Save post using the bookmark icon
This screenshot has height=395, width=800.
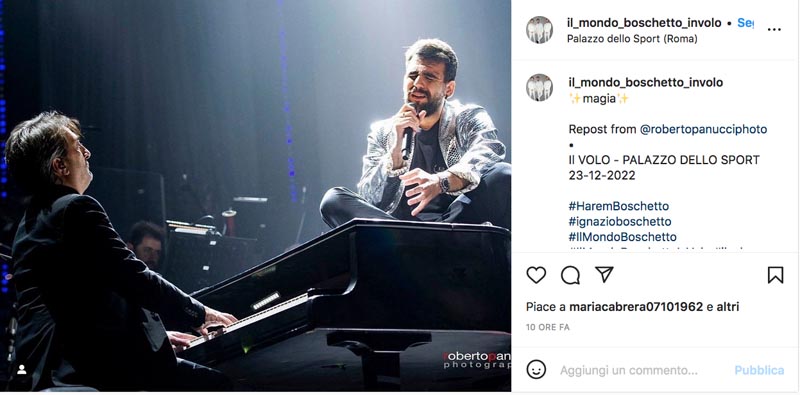coord(775,275)
